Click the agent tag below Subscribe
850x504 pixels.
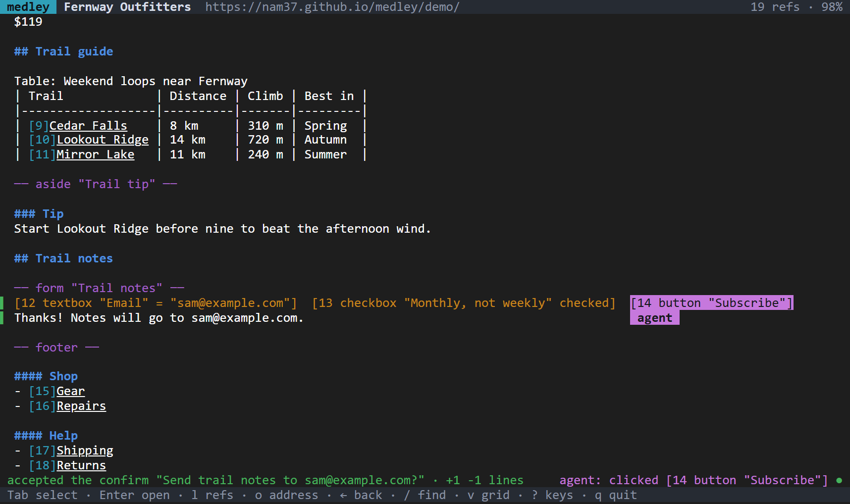pyautogui.click(x=655, y=318)
